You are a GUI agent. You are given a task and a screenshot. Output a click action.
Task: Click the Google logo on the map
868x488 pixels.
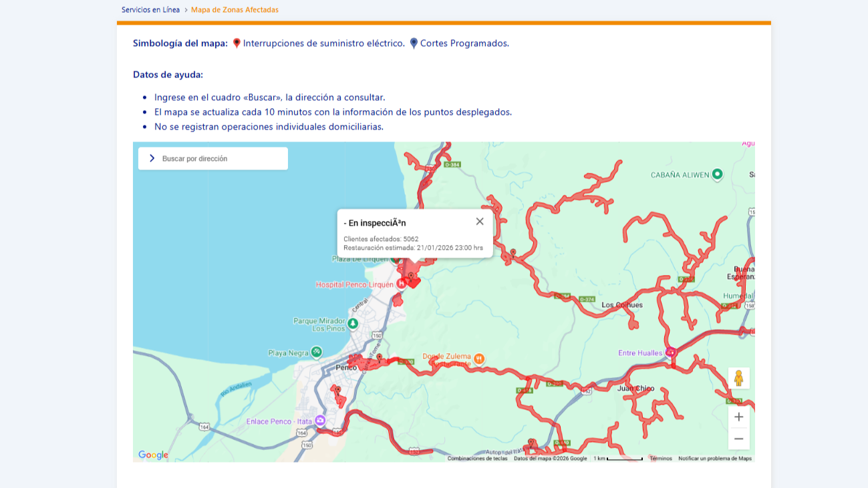click(x=153, y=455)
